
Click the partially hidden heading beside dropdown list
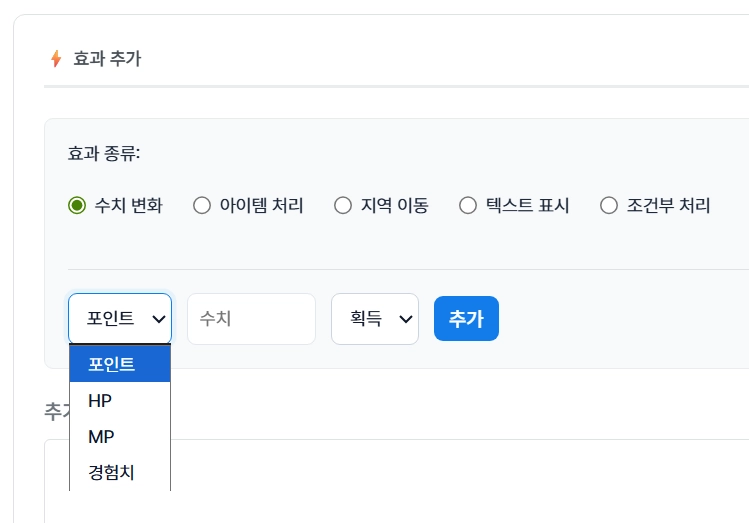coord(55,410)
